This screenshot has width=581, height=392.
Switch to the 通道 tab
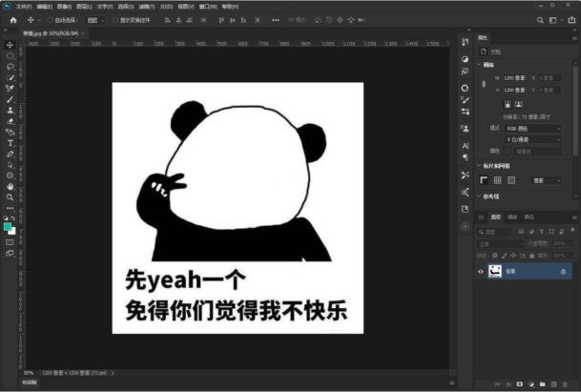[512, 217]
